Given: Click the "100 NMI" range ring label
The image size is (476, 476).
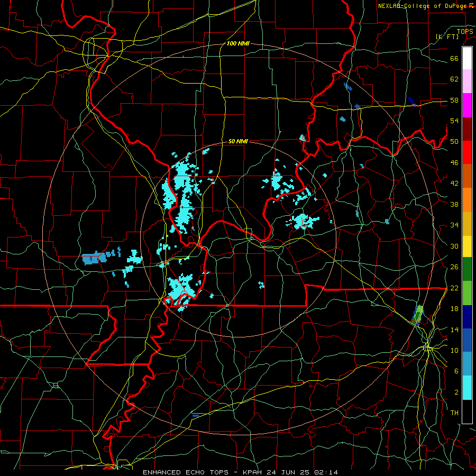Looking at the screenshot, I should pos(238,43).
